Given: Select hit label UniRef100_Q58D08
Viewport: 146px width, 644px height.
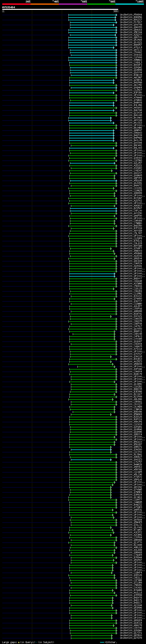Looking at the screenshot, I should (x=131, y=364).
